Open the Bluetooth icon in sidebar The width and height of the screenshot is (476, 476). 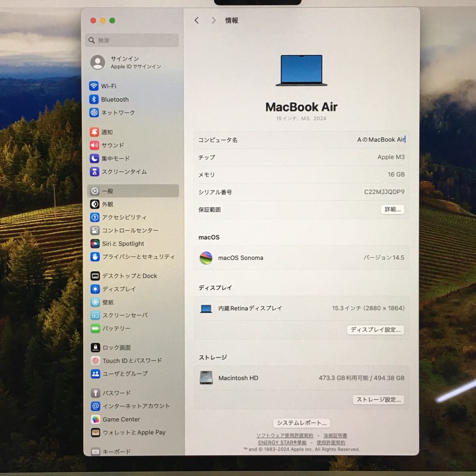click(x=94, y=99)
